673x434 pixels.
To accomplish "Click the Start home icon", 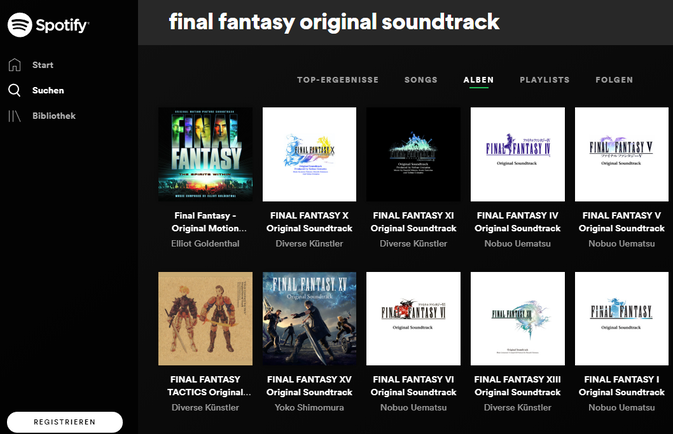I will point(15,65).
